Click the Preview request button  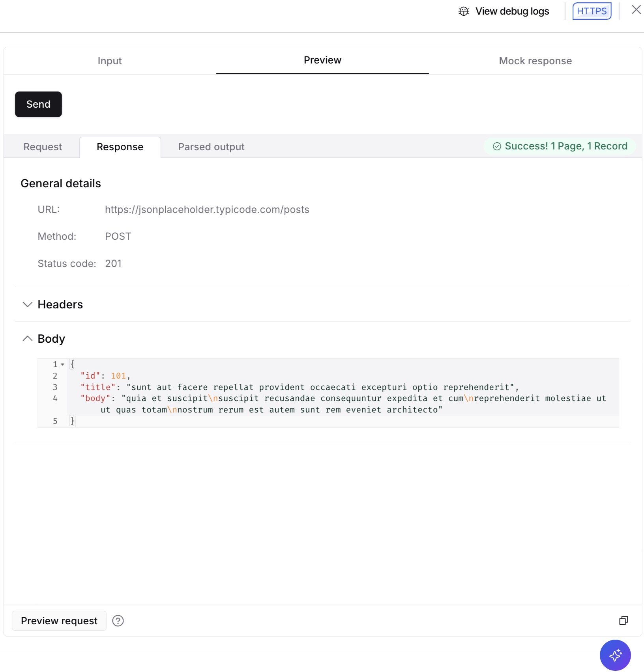pyautogui.click(x=59, y=621)
